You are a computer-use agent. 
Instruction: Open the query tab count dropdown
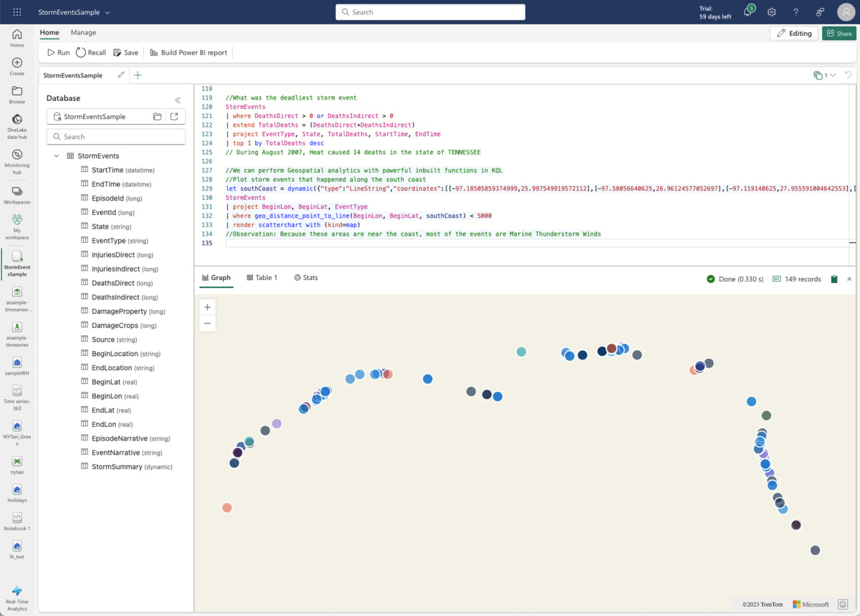click(823, 74)
